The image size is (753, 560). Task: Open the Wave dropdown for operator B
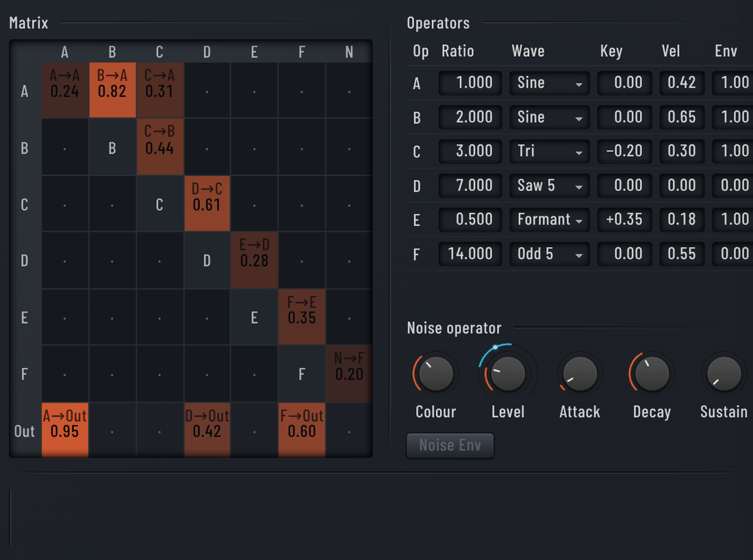coord(550,117)
